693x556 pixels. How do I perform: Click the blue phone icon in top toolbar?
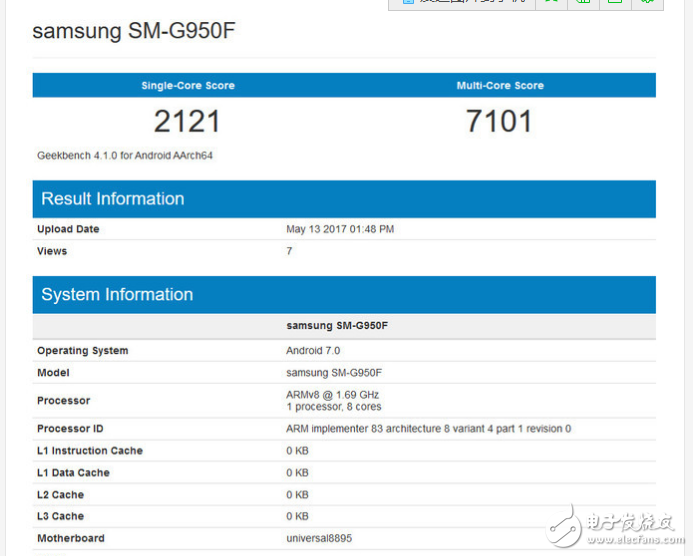(x=407, y=3)
